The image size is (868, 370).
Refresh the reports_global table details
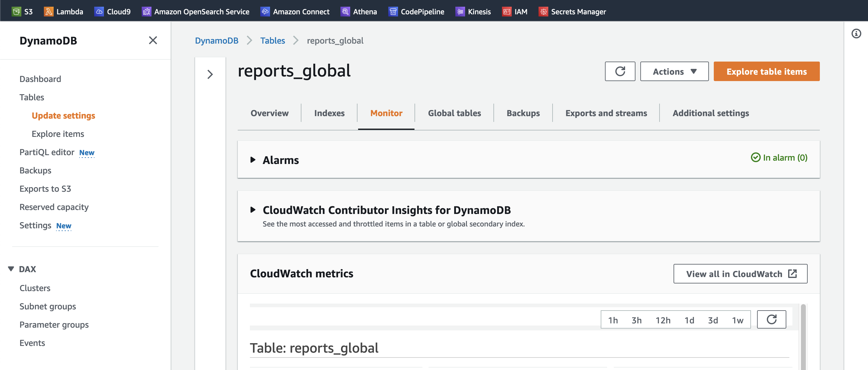click(x=620, y=71)
